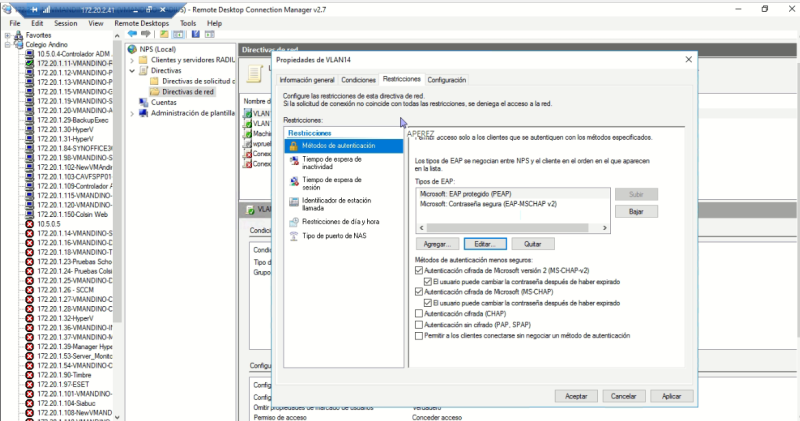Select server 172.20.1.90-Timbre
This screenshot has height=421, width=800.
[64, 375]
